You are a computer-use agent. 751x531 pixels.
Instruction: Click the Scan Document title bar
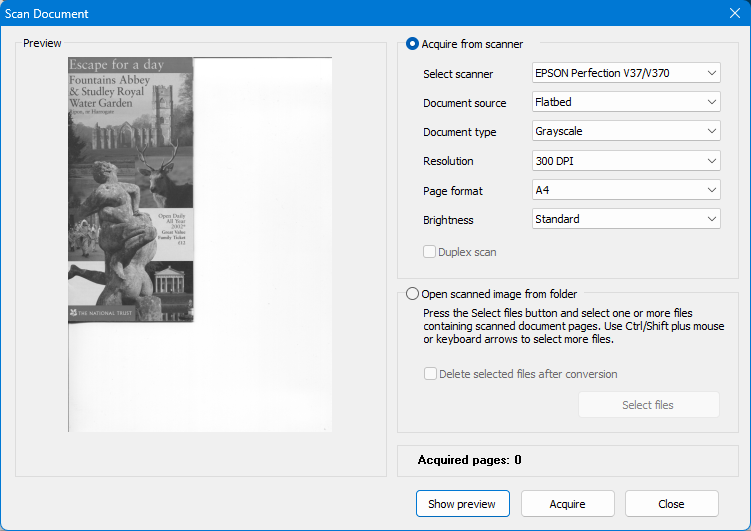[x=300, y=14]
